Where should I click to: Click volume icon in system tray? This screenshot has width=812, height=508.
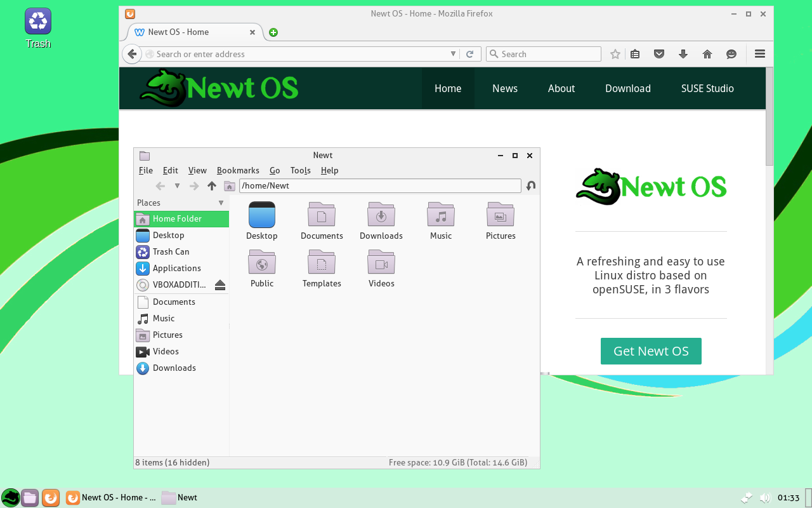click(765, 498)
